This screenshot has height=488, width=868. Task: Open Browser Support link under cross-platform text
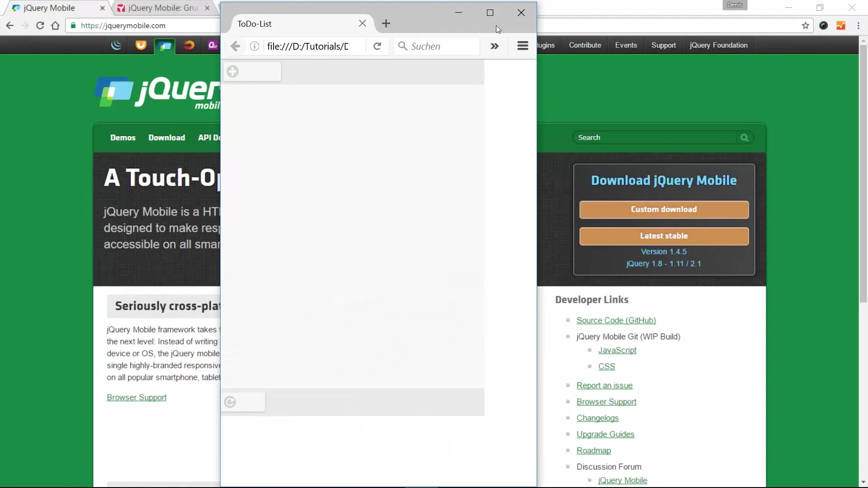pos(137,398)
